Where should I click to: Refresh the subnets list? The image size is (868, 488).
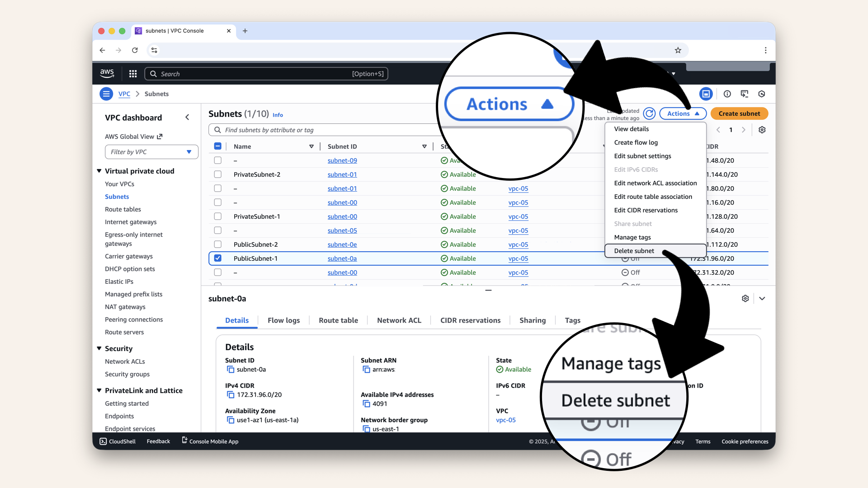pyautogui.click(x=649, y=113)
